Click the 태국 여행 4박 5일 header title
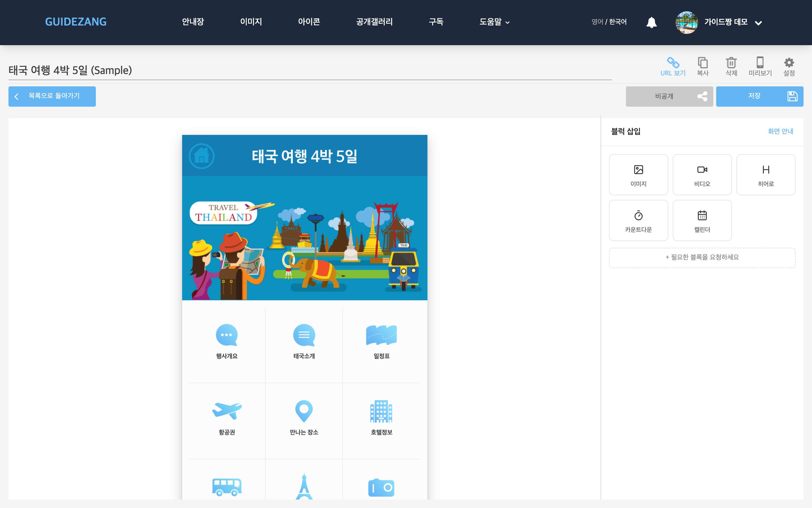The image size is (812, 508). [x=305, y=156]
